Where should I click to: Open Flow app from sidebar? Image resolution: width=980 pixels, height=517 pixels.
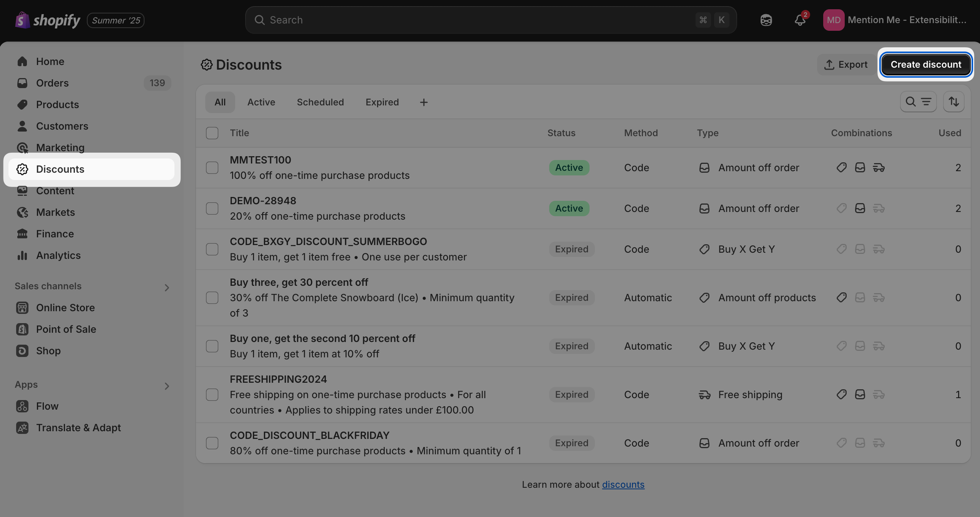(x=47, y=406)
